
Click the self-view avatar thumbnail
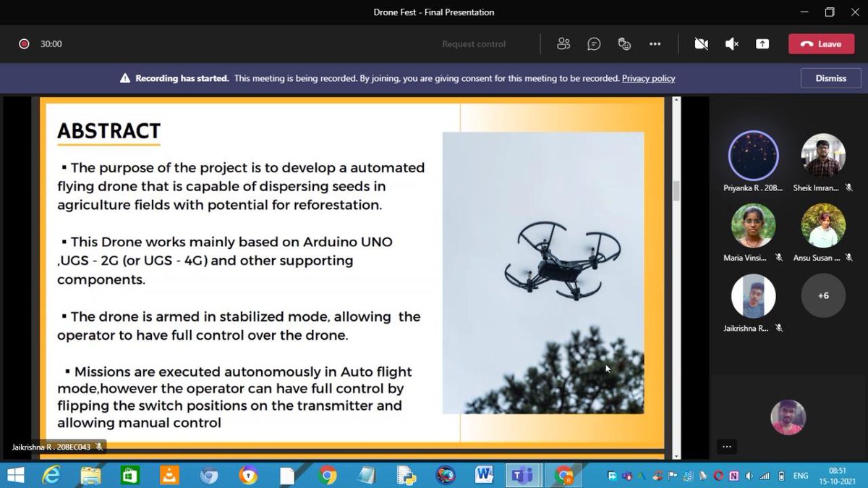click(788, 417)
